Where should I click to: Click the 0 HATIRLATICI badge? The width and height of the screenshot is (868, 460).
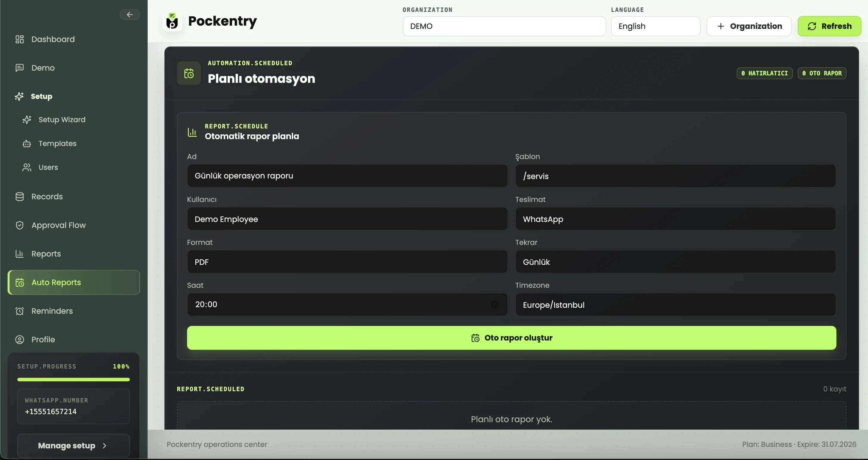[764, 73]
